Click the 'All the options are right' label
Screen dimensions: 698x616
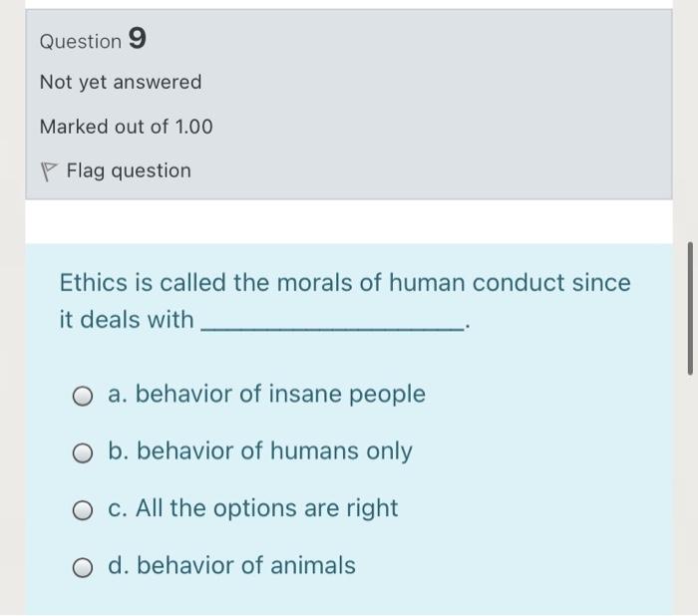click(266, 508)
